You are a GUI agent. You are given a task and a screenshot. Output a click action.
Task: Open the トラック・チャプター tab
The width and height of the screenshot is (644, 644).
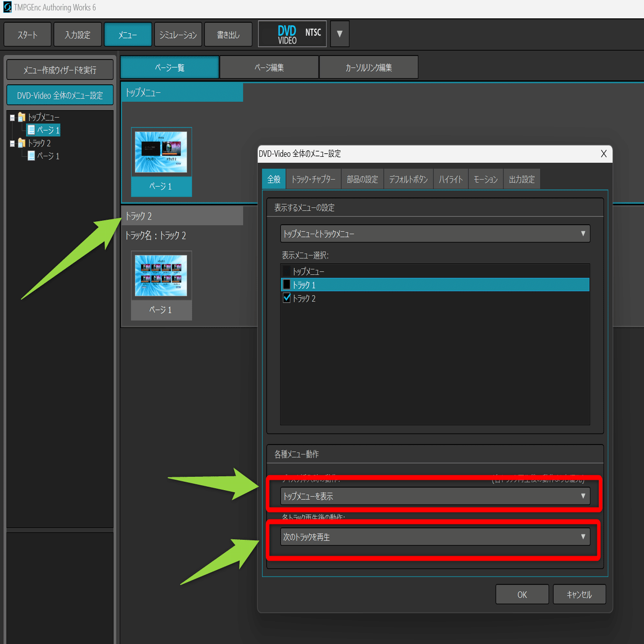pos(314,179)
